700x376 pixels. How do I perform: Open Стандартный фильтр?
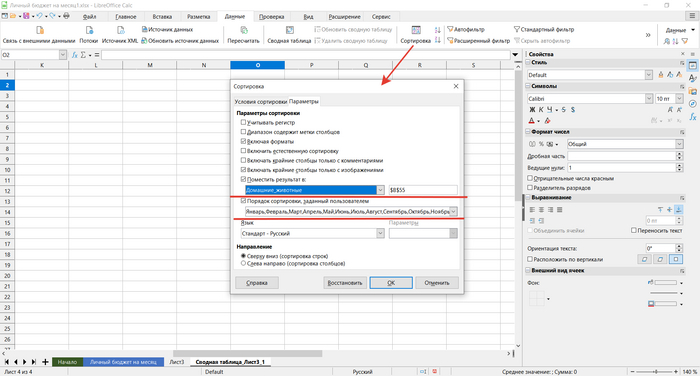[544, 29]
